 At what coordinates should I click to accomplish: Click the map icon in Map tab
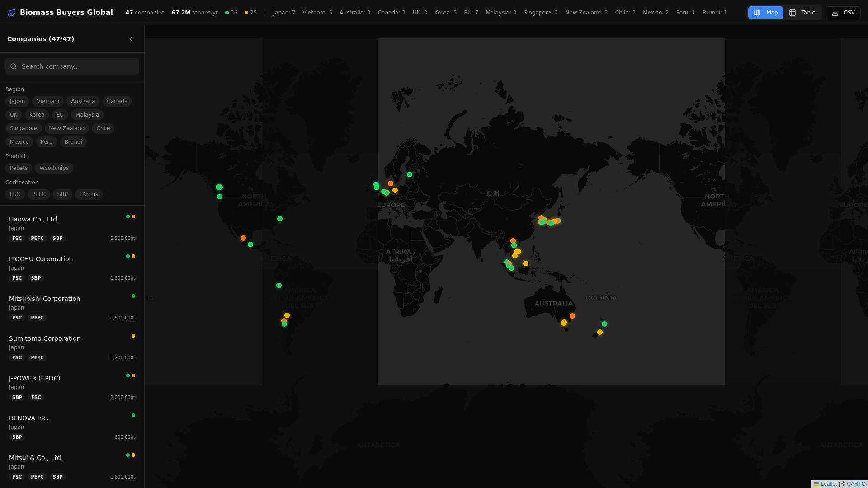(x=757, y=13)
